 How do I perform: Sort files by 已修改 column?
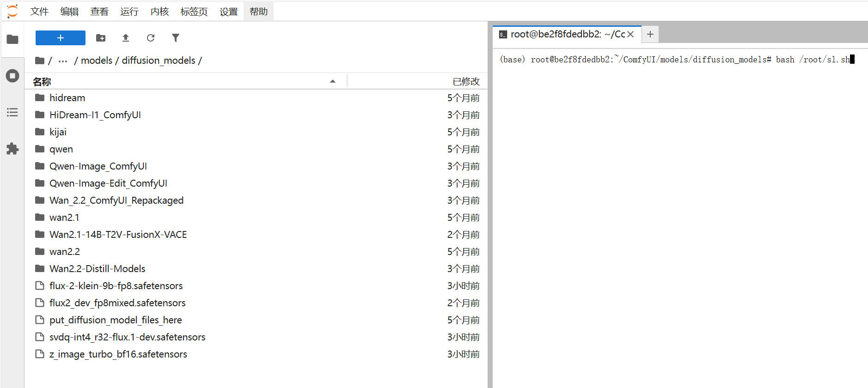(x=466, y=82)
